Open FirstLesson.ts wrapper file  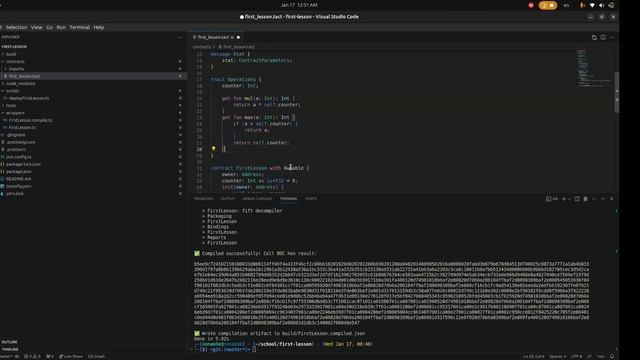22,128
